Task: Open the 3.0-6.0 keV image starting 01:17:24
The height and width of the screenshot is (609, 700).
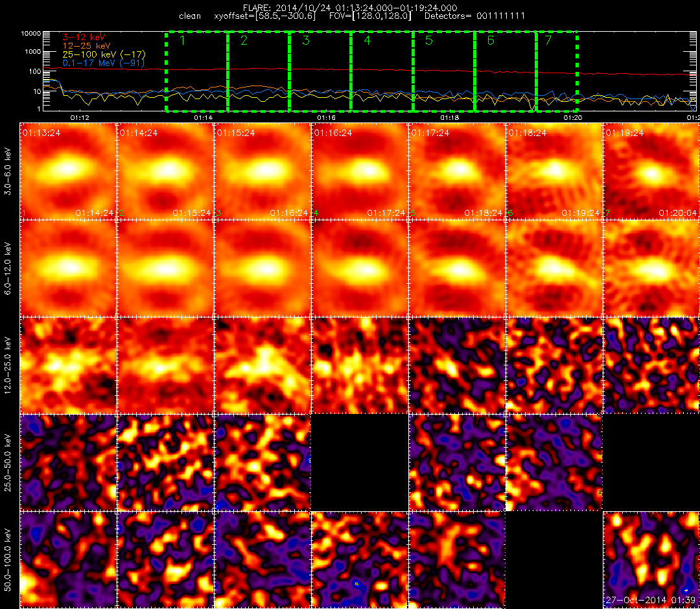Action: (457, 171)
